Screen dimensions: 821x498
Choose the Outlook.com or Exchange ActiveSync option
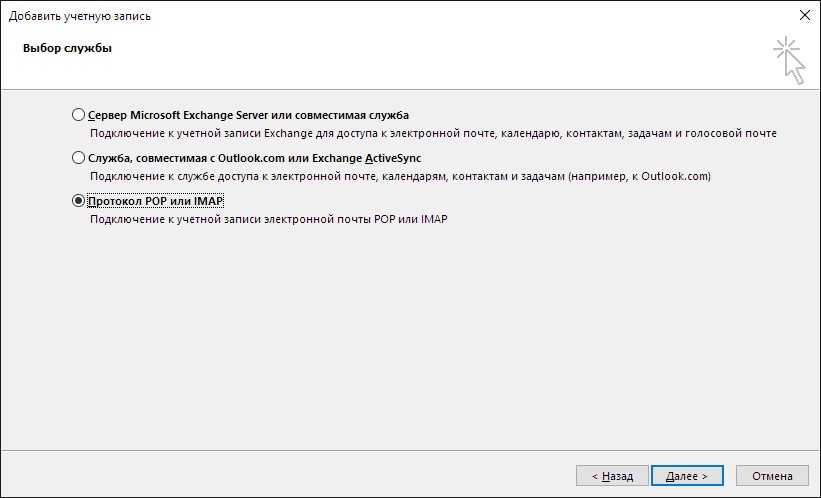coord(79,158)
